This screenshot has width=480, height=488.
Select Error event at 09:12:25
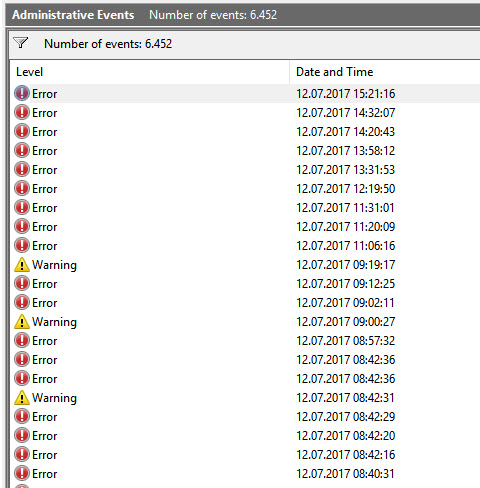click(245, 283)
